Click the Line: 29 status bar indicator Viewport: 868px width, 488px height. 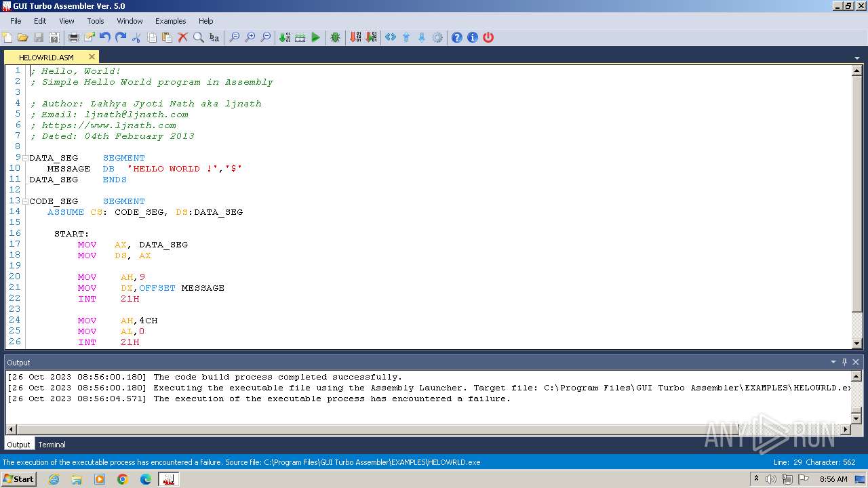click(x=788, y=462)
